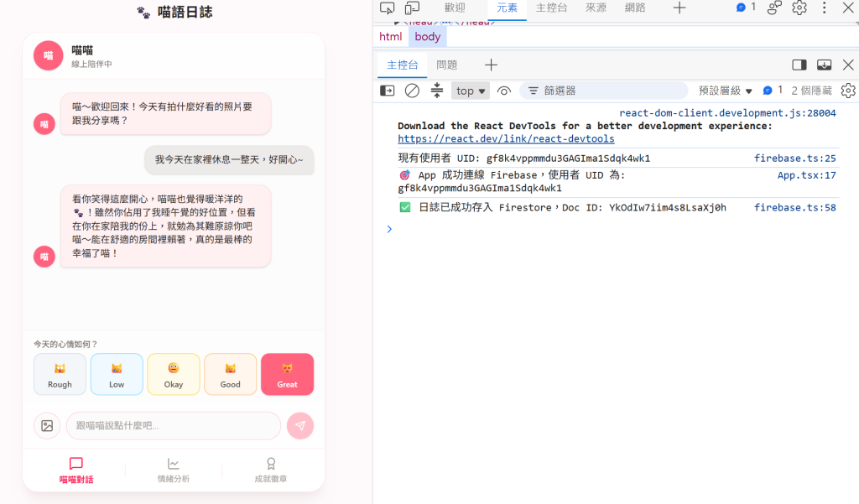Click the 喵~歡迎回來 greeting message bubble
Viewport: 859px width, 504px height.
[x=165, y=113]
